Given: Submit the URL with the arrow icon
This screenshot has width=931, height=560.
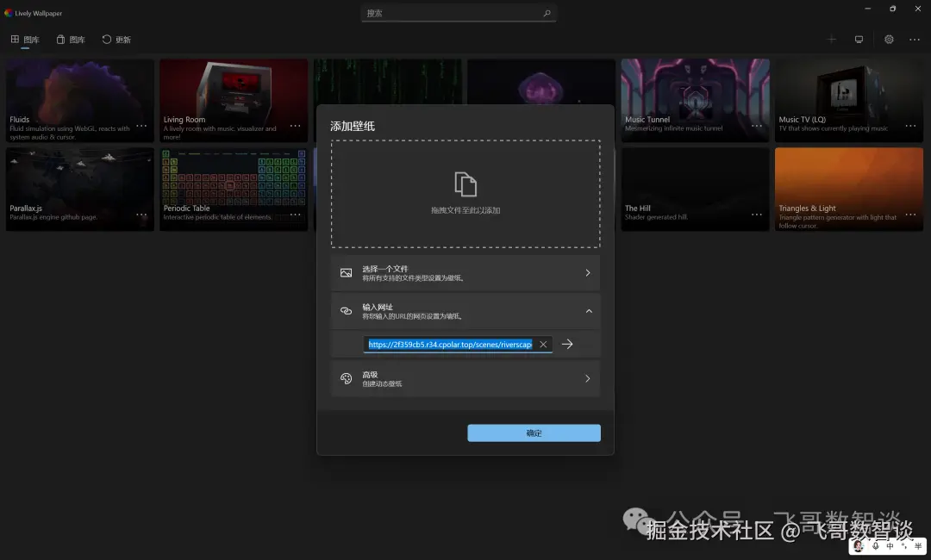Looking at the screenshot, I should pyautogui.click(x=567, y=344).
